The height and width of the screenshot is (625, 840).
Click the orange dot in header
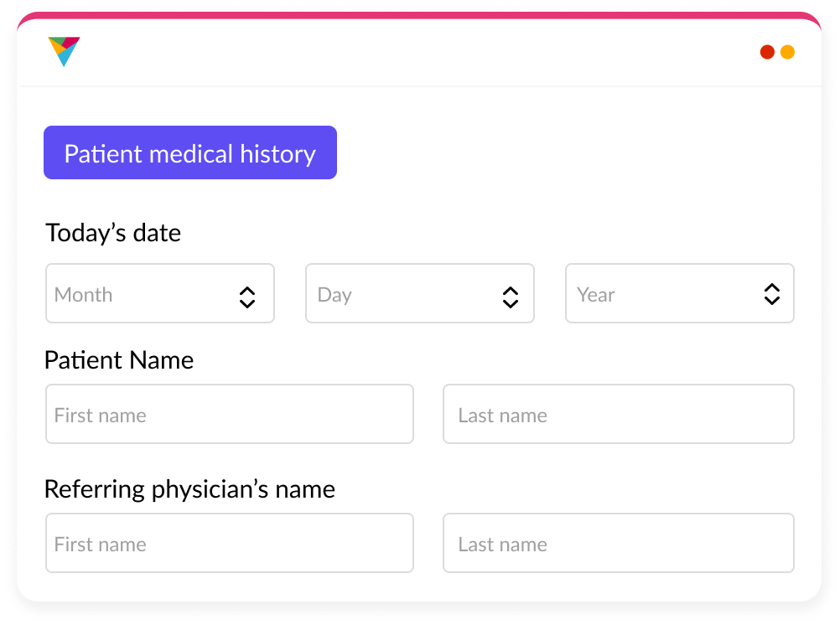(x=787, y=52)
